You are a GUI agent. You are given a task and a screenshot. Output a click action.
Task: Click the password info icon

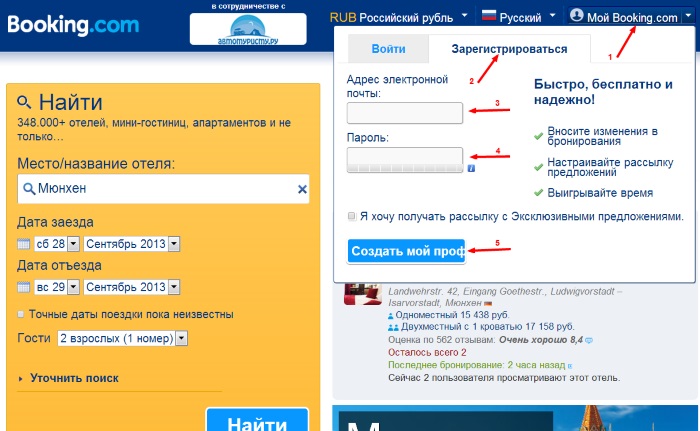[x=471, y=168]
